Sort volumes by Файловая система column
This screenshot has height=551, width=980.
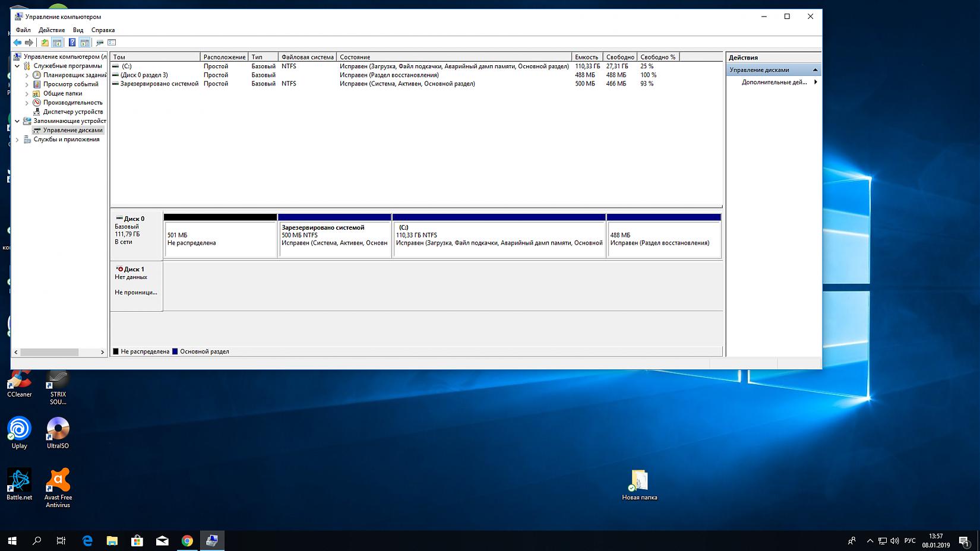coord(307,57)
